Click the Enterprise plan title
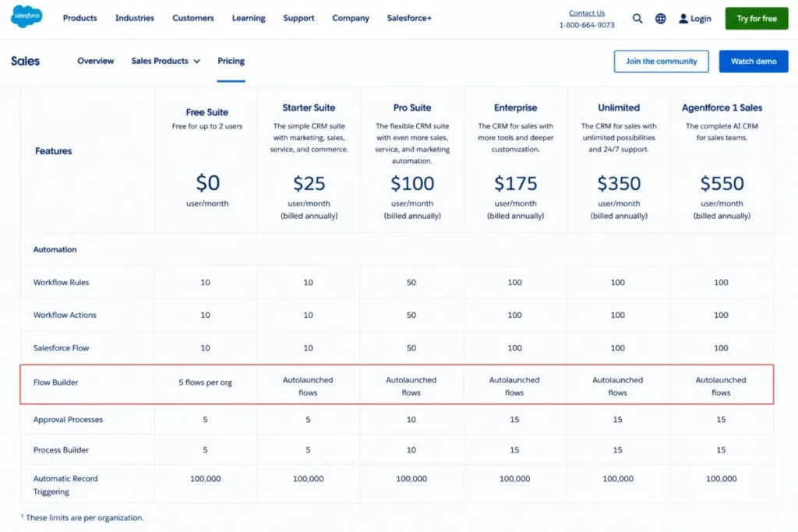 (515, 107)
